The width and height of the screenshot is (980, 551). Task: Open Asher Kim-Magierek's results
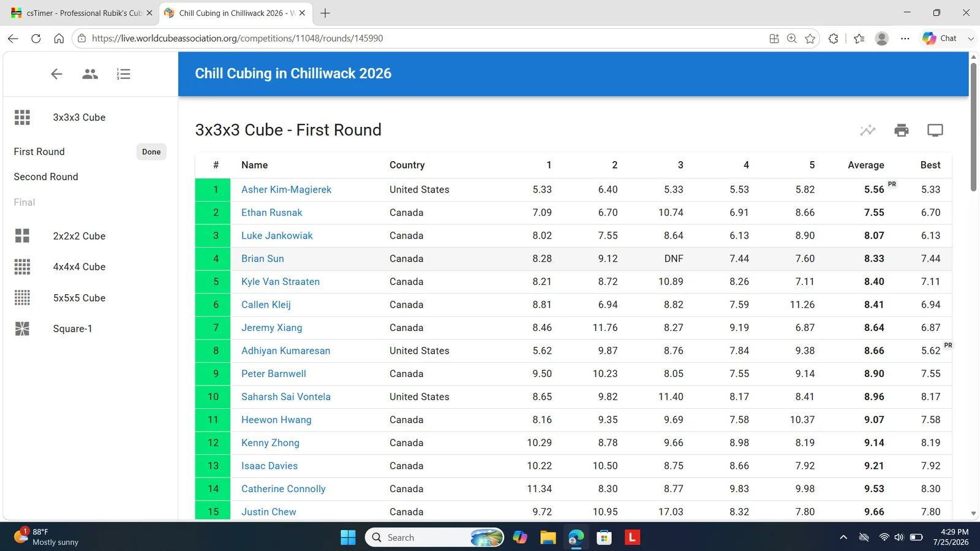286,189
